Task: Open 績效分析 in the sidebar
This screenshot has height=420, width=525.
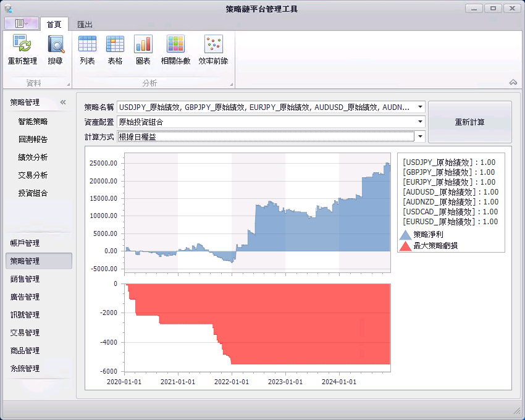Action: [33, 157]
